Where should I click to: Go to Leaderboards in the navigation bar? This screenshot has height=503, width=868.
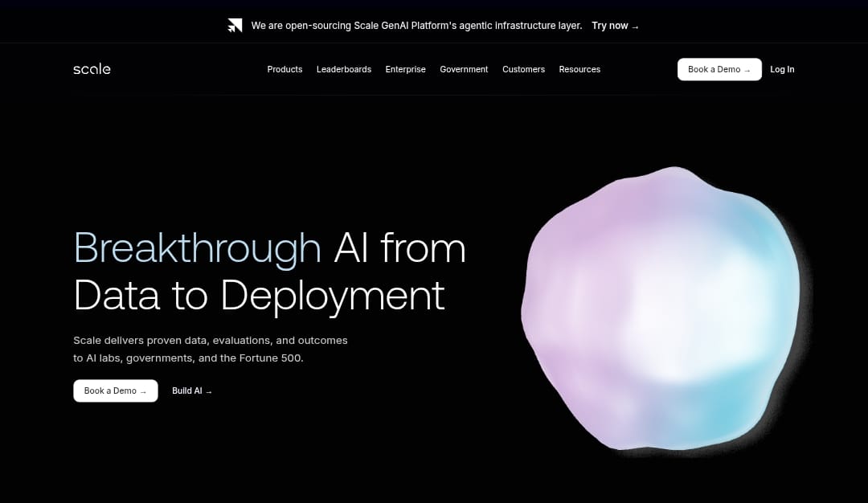point(343,69)
